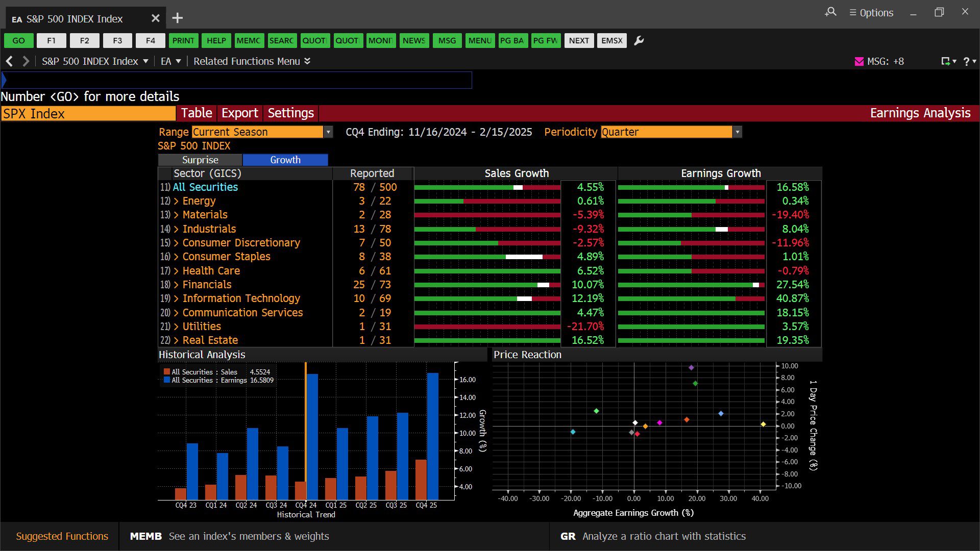Open the Export menu tab

click(x=239, y=113)
